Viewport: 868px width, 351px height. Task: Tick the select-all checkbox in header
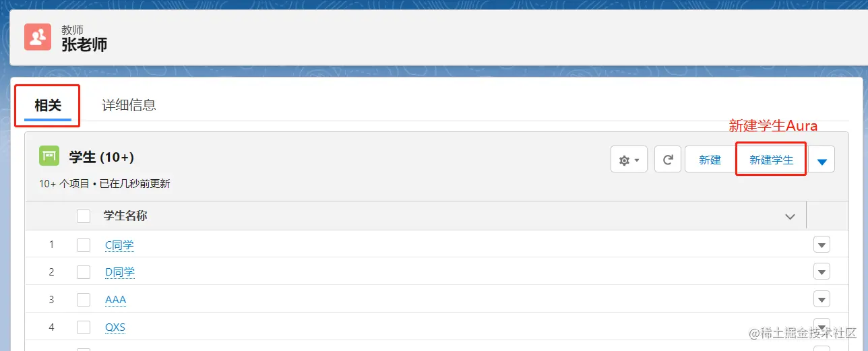tap(84, 216)
